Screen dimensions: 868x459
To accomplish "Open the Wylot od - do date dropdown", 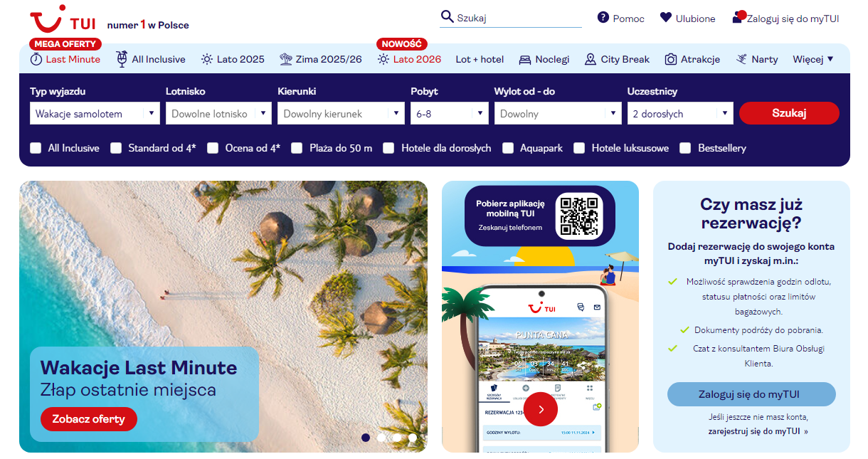I will (558, 113).
